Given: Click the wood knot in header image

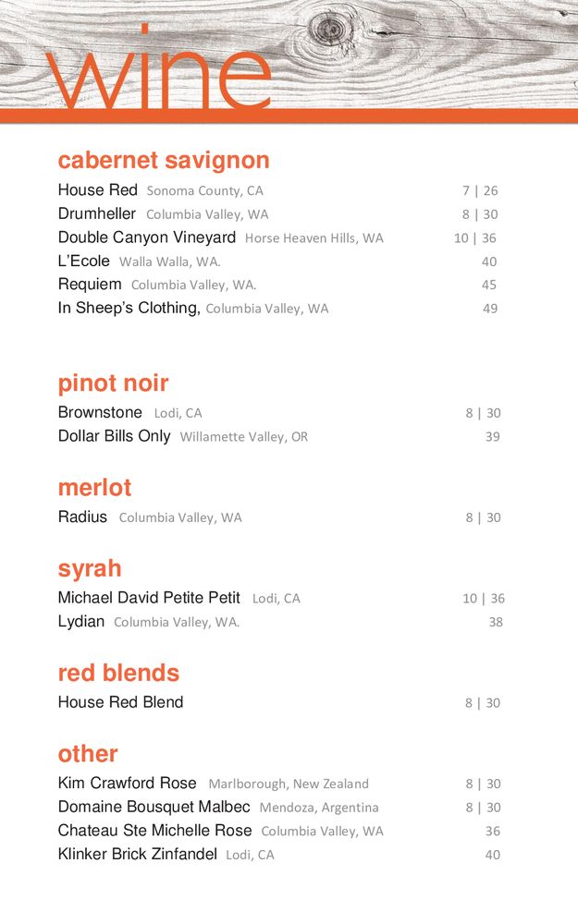Looking at the screenshot, I should (331, 28).
